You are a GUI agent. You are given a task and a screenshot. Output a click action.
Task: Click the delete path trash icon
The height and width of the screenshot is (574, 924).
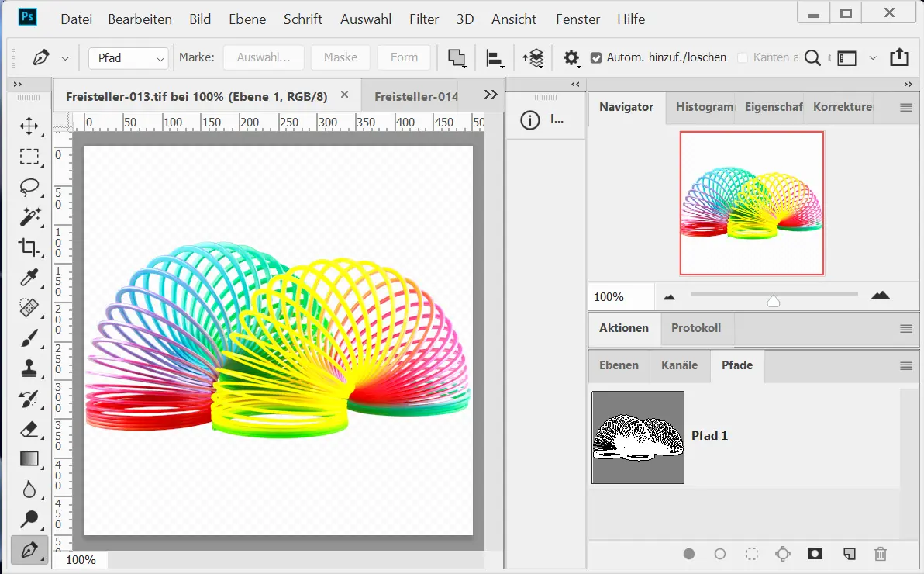[880, 554]
